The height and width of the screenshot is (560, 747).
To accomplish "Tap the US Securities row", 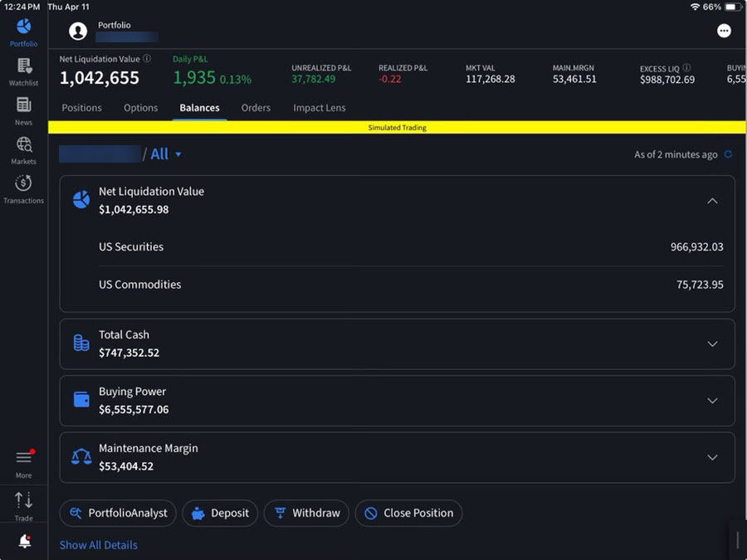I will pos(411,246).
